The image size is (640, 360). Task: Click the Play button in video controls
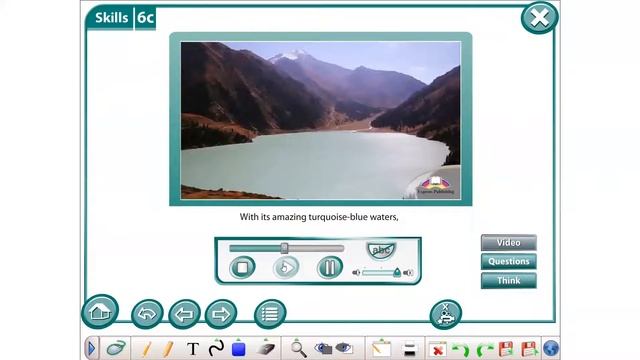coord(286,268)
